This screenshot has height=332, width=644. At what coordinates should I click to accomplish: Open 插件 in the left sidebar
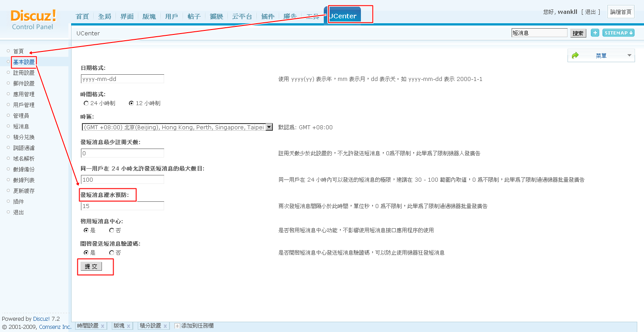point(18,202)
